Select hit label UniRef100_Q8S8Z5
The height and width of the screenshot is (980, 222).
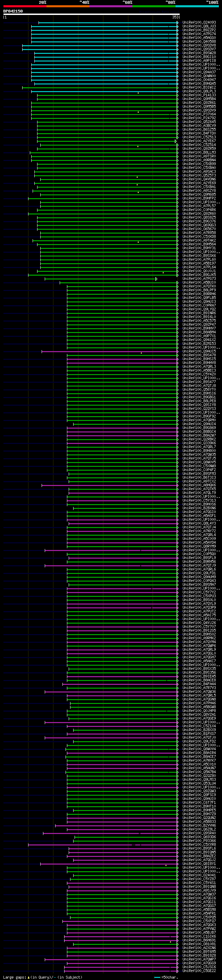pyautogui.click(x=199, y=218)
